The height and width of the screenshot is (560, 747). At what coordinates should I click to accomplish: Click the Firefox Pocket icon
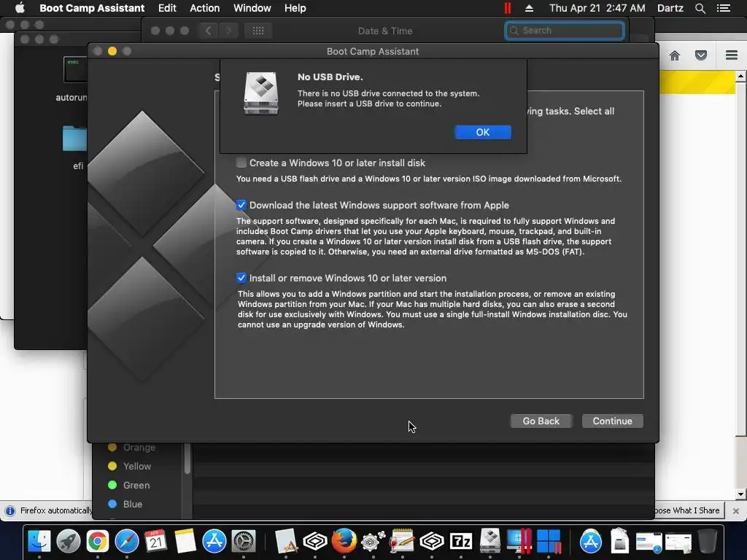point(701,55)
